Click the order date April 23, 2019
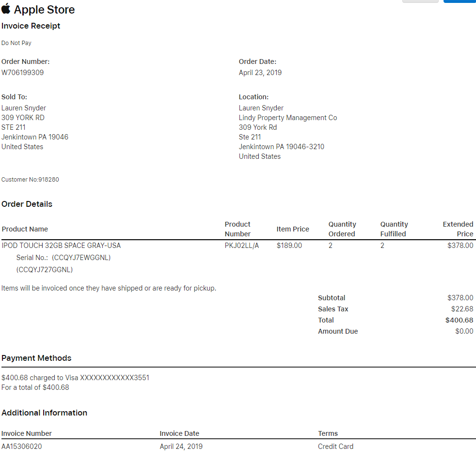Viewport: 476px width, 462px height. (x=260, y=73)
